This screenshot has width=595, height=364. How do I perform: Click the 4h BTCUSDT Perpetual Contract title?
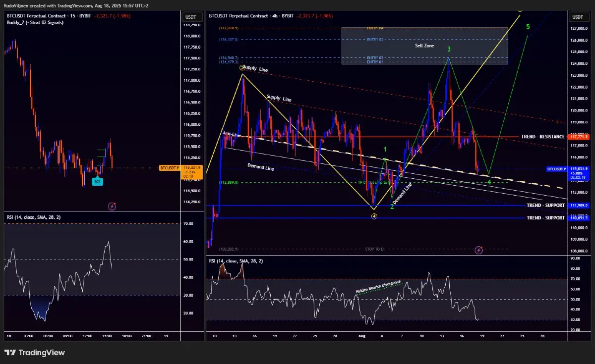click(x=252, y=16)
